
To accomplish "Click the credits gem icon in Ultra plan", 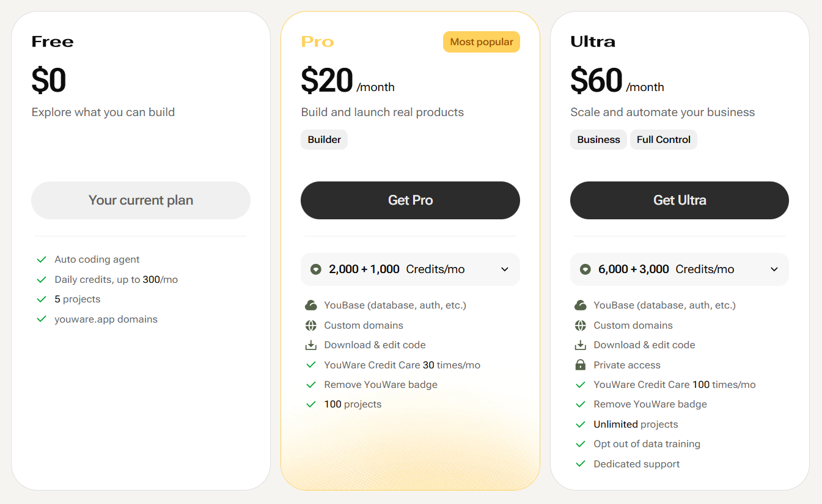I will point(585,269).
